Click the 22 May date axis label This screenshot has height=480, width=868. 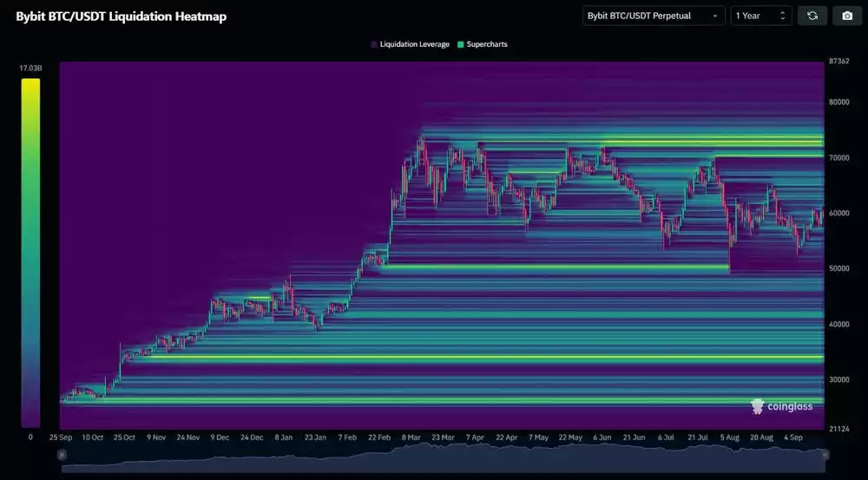[570, 437]
